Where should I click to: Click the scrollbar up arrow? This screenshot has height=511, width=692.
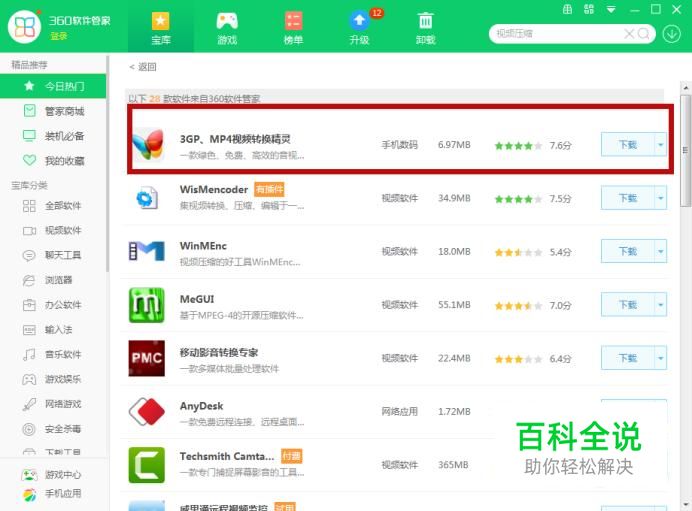pyautogui.click(x=685, y=87)
